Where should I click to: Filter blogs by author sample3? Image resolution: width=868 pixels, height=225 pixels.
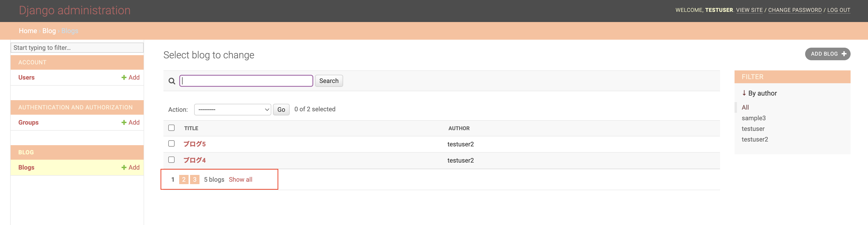753,118
